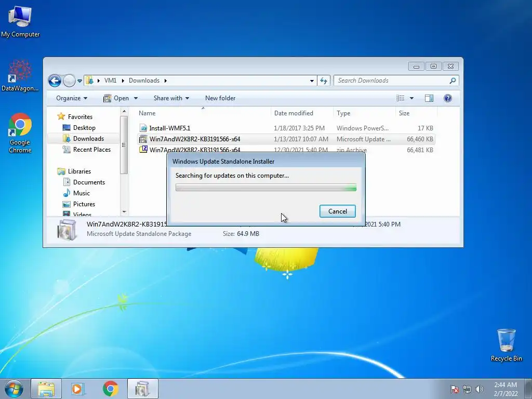Open the Windows Start menu
The height and width of the screenshot is (399, 532).
click(x=14, y=389)
